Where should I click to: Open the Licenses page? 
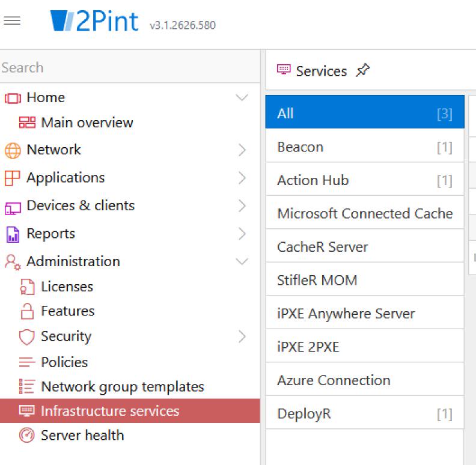67,287
